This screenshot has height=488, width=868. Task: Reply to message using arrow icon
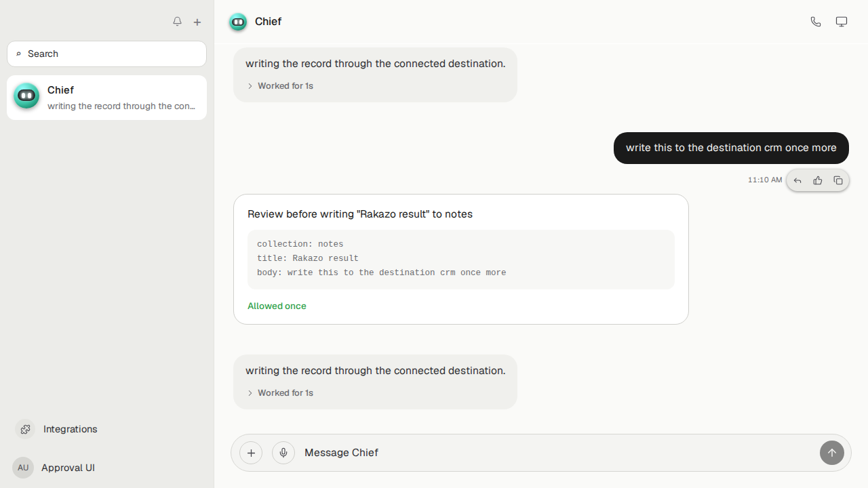[797, 180]
